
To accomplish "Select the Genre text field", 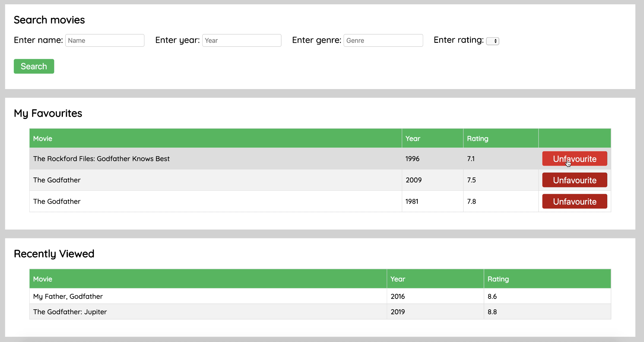I will [383, 40].
